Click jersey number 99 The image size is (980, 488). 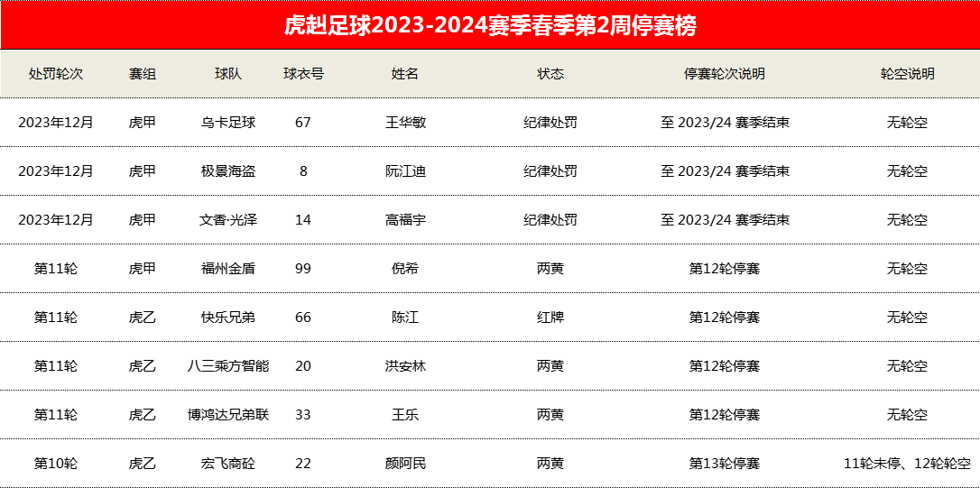[x=303, y=269]
